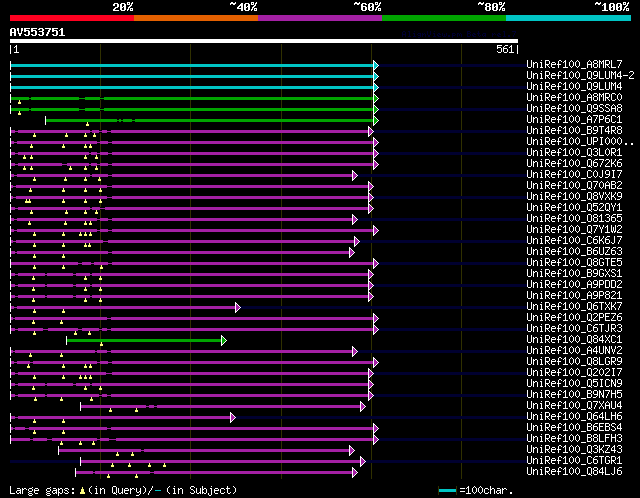
Task: Open hit UniRef100_Q9LUM4
Action: 574,86
